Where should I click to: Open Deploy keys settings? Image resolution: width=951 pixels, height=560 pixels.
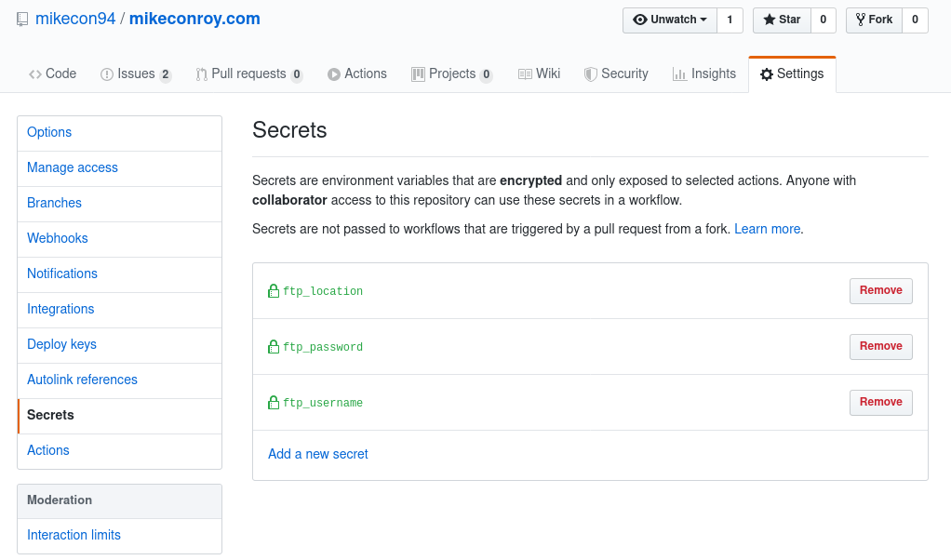coord(119,344)
